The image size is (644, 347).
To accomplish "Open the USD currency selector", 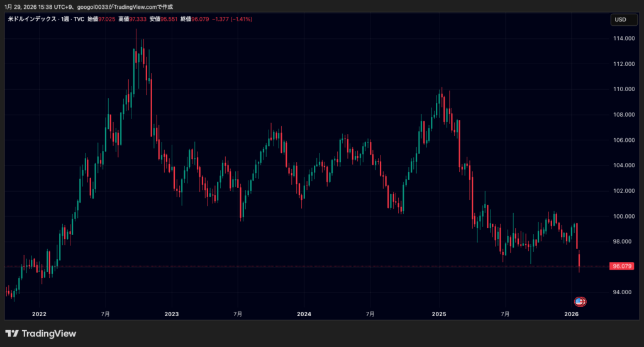I will pyautogui.click(x=619, y=19).
